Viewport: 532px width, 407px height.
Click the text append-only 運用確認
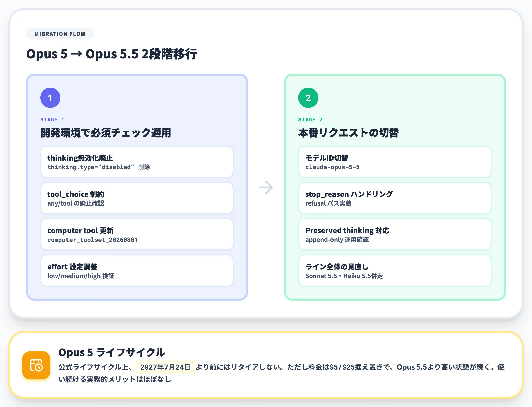coord(337,240)
